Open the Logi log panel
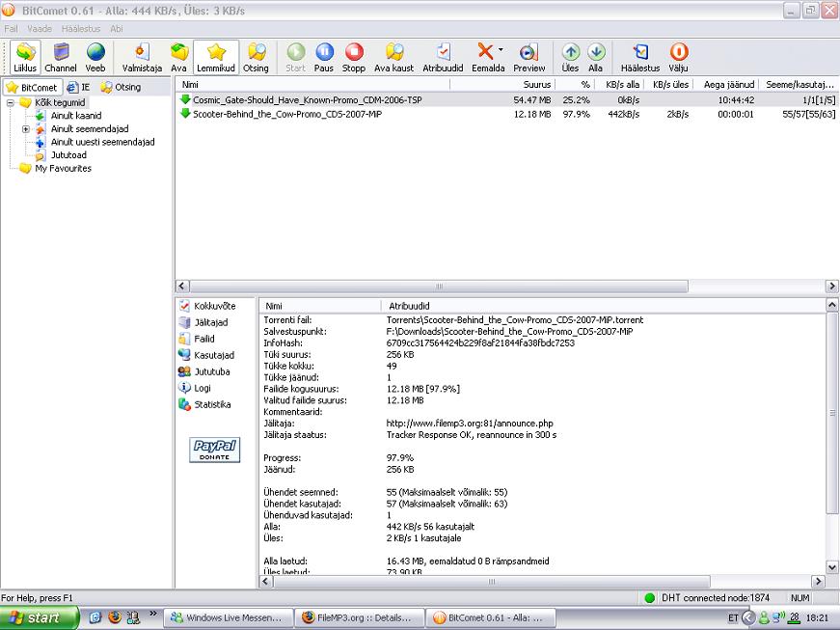Viewport: 840px width, 630px height. (195, 388)
